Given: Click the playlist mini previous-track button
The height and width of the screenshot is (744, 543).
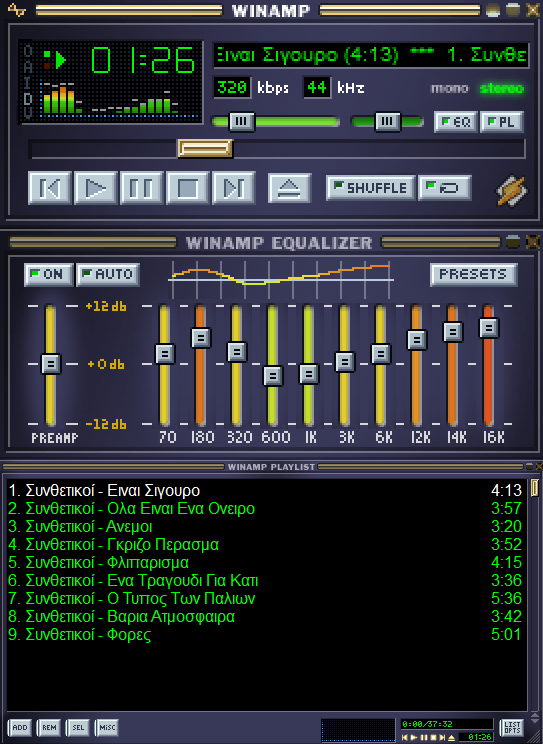Looking at the screenshot, I should [x=404, y=737].
